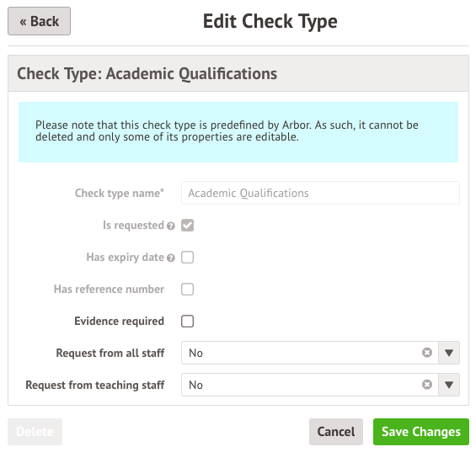Click the Has expiry date help icon
This screenshot has width=476, height=452.
pos(171,258)
